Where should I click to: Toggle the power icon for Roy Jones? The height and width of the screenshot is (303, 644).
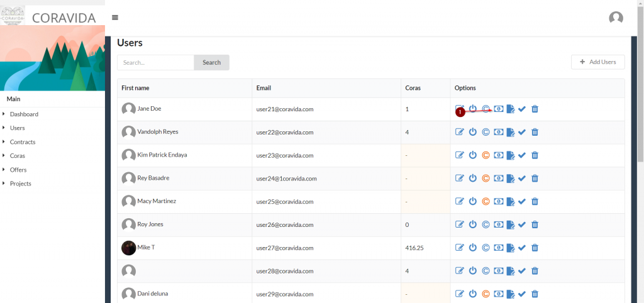click(x=473, y=224)
